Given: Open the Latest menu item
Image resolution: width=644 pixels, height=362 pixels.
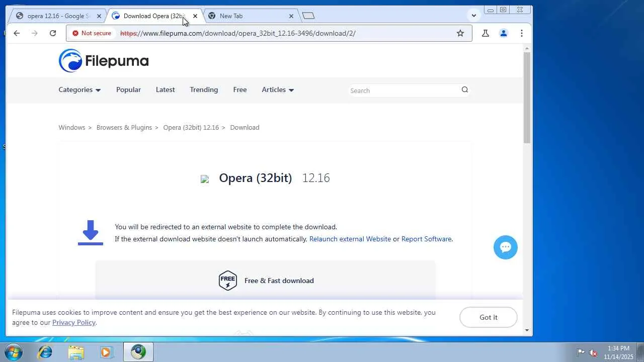Looking at the screenshot, I should pyautogui.click(x=166, y=89).
